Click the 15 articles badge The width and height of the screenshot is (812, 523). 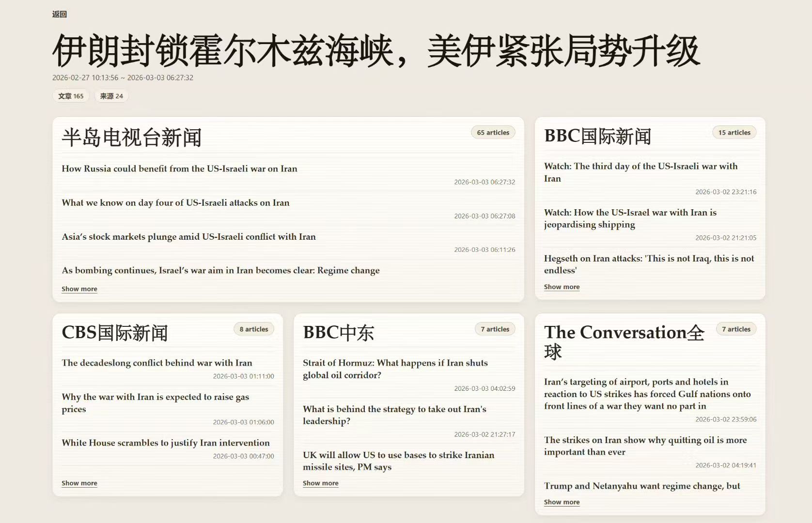point(734,132)
